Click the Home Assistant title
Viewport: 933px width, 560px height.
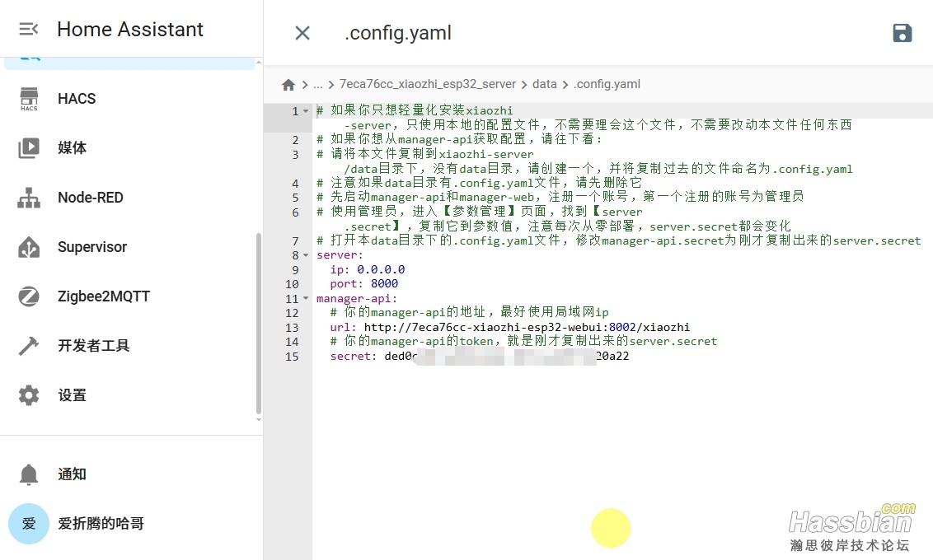130,29
